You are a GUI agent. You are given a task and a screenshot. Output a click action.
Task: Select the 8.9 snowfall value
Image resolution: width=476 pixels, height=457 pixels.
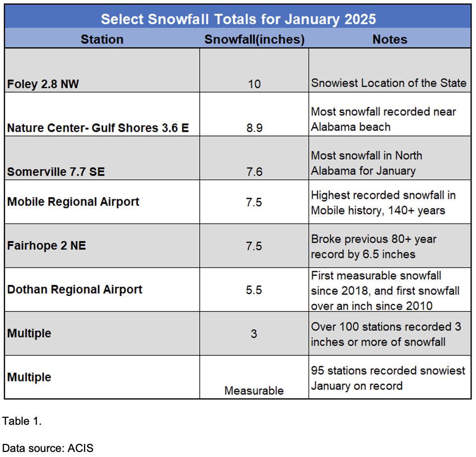[254, 128]
